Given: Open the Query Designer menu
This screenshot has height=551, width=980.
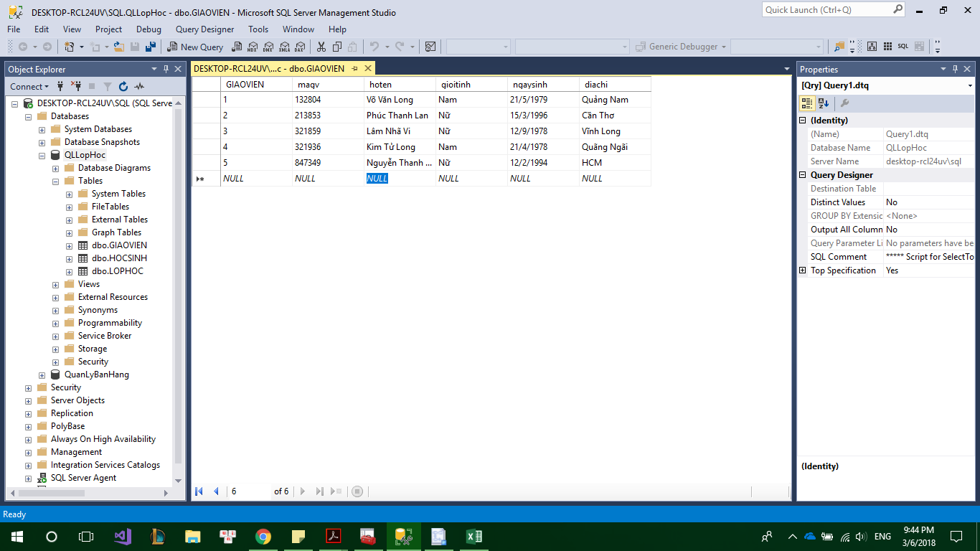Looking at the screenshot, I should 204,29.
